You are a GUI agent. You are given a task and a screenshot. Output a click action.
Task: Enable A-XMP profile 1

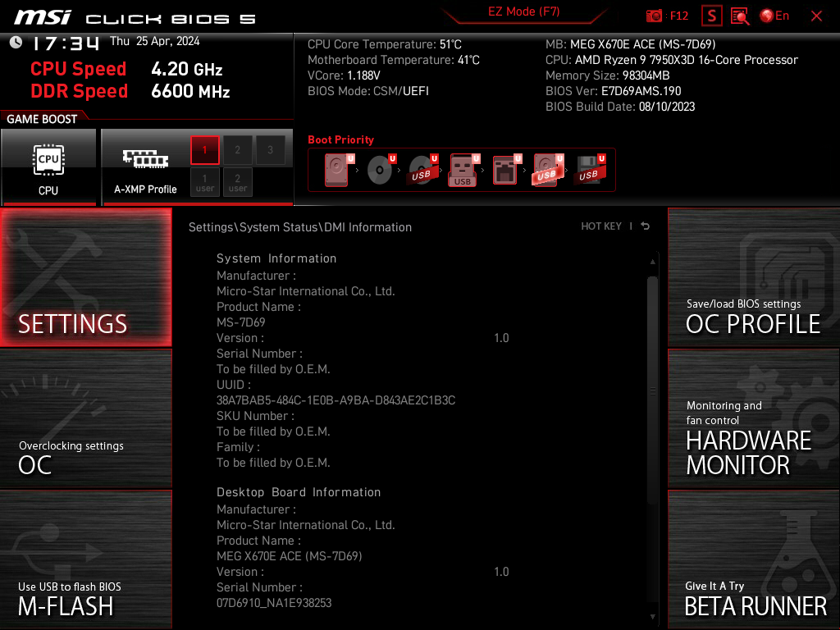coord(204,150)
